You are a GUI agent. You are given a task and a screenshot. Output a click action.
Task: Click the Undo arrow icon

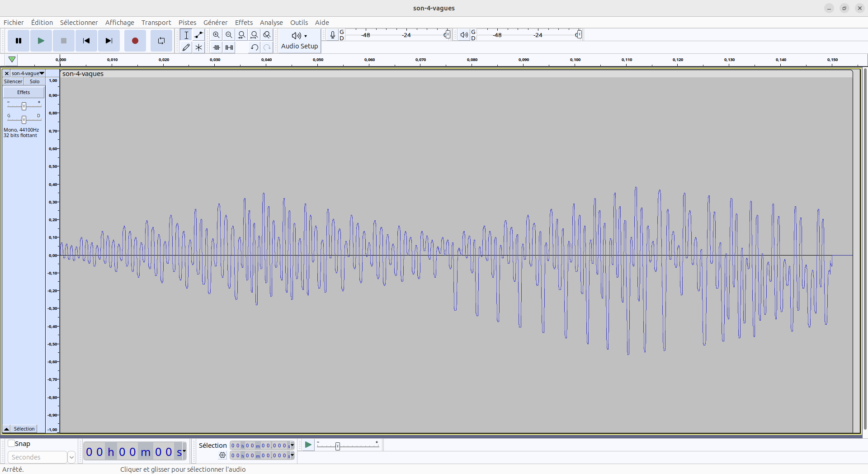tap(254, 47)
